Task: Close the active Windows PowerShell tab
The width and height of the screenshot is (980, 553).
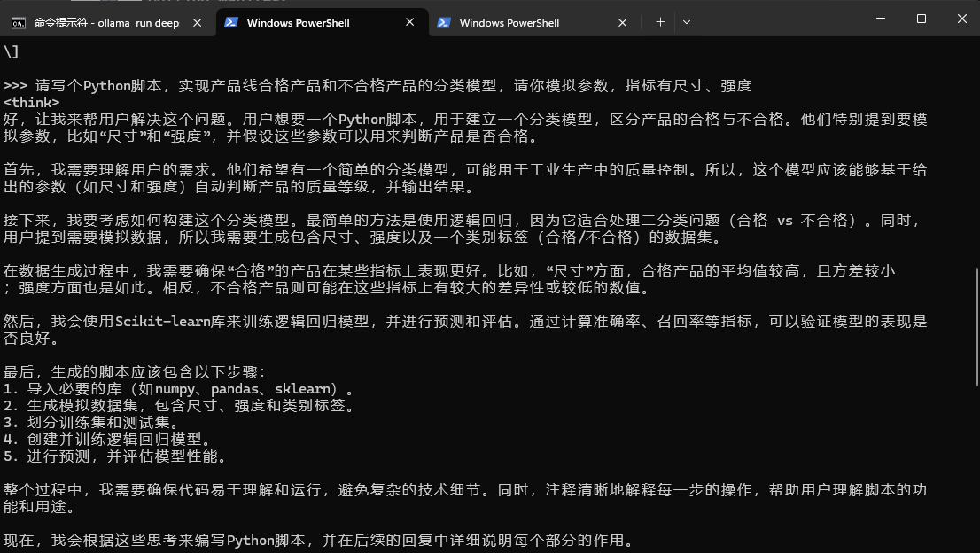Action: click(410, 22)
